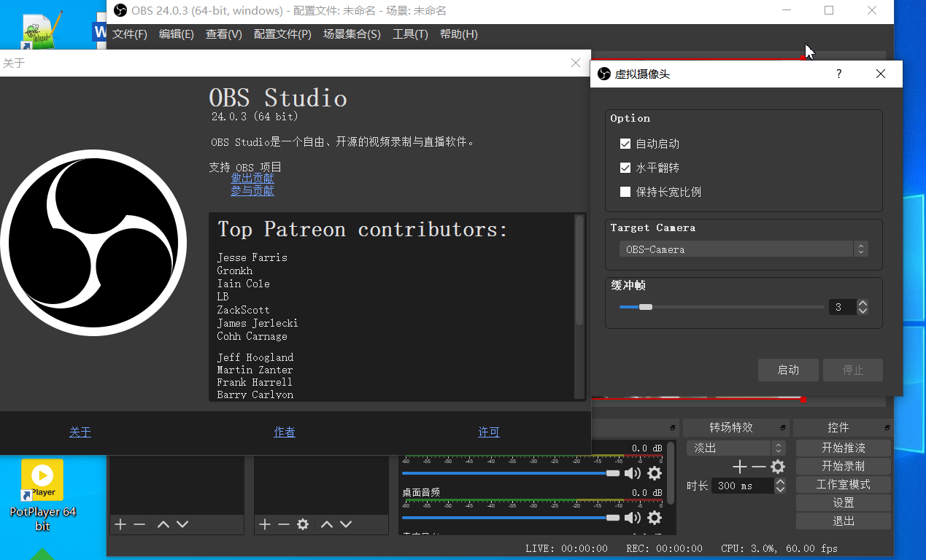Viewport: 926px width, 560px height.
Task: Follow the 做出贡献 link
Action: (x=252, y=178)
